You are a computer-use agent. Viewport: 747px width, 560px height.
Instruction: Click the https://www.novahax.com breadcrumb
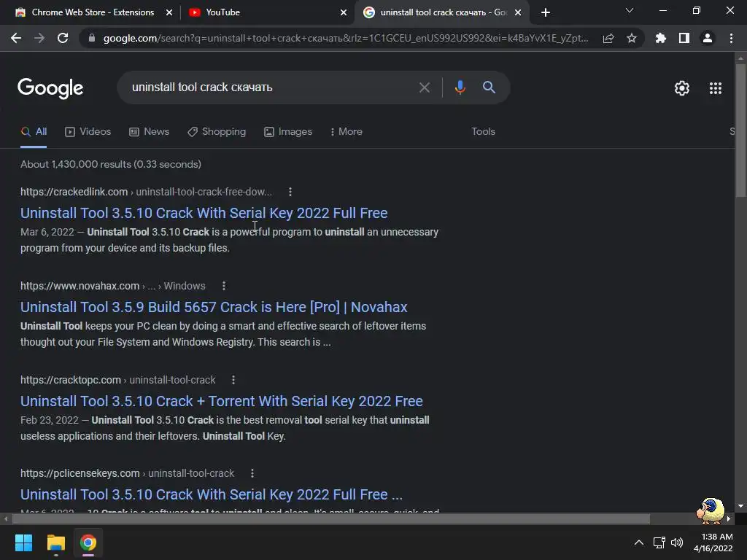tap(80, 286)
